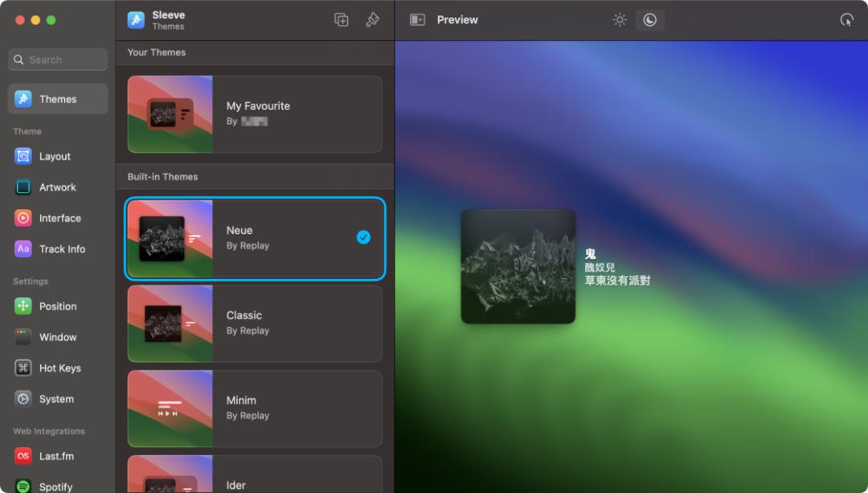
Task: Click 'By Replay' under Neue
Action: click(248, 245)
